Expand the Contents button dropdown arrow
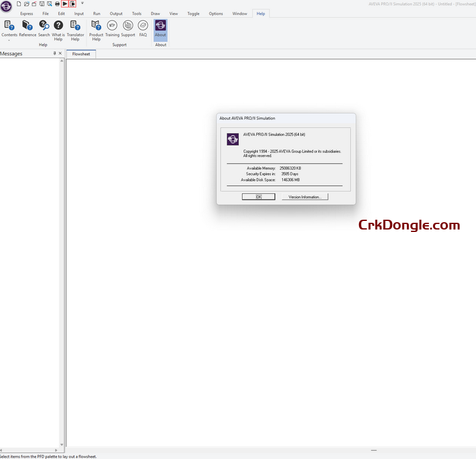The image size is (476, 459). tap(9, 40)
